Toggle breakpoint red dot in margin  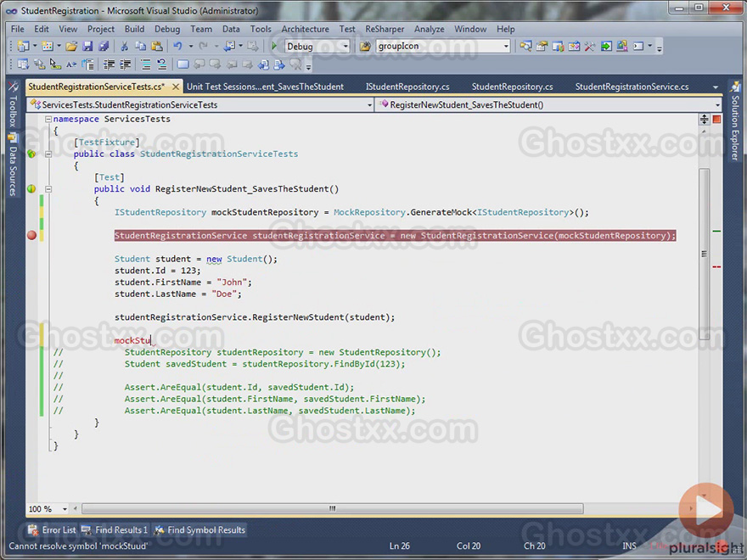point(31,235)
